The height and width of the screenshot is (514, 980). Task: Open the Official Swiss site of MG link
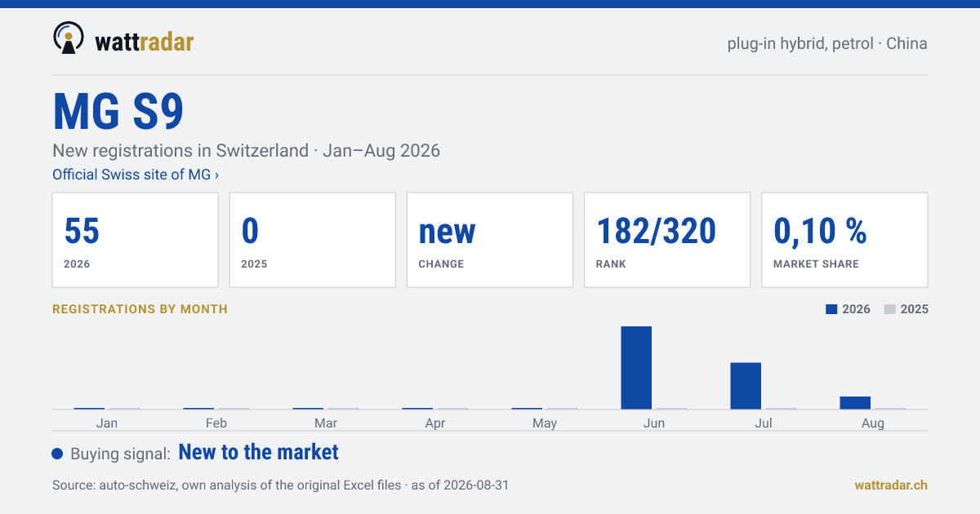136,175
